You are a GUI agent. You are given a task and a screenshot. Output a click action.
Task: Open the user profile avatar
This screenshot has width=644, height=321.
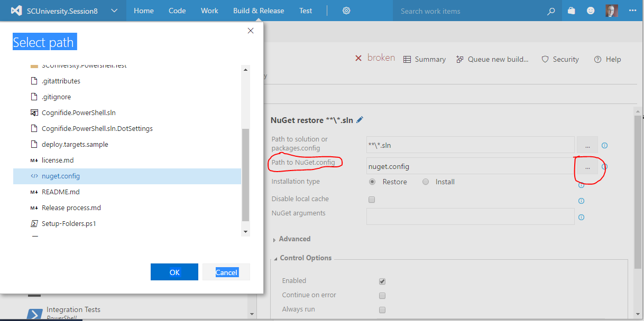point(612,11)
